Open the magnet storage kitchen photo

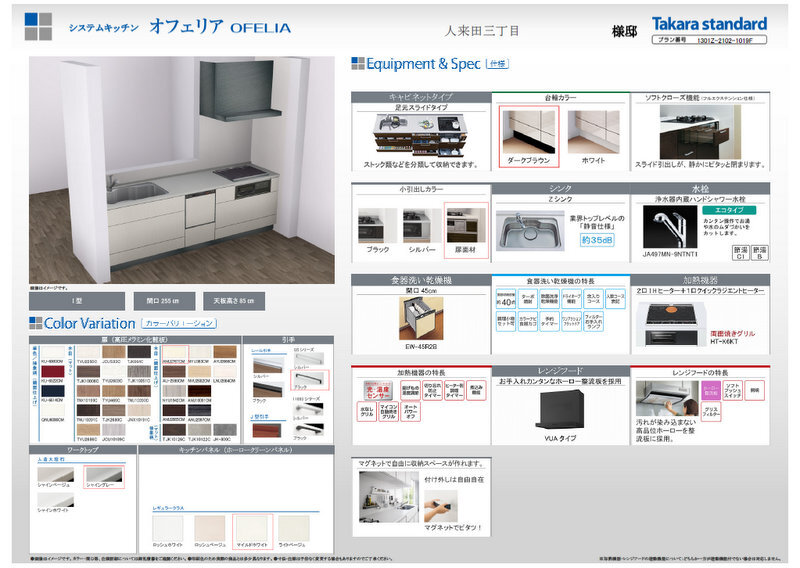click(x=388, y=497)
